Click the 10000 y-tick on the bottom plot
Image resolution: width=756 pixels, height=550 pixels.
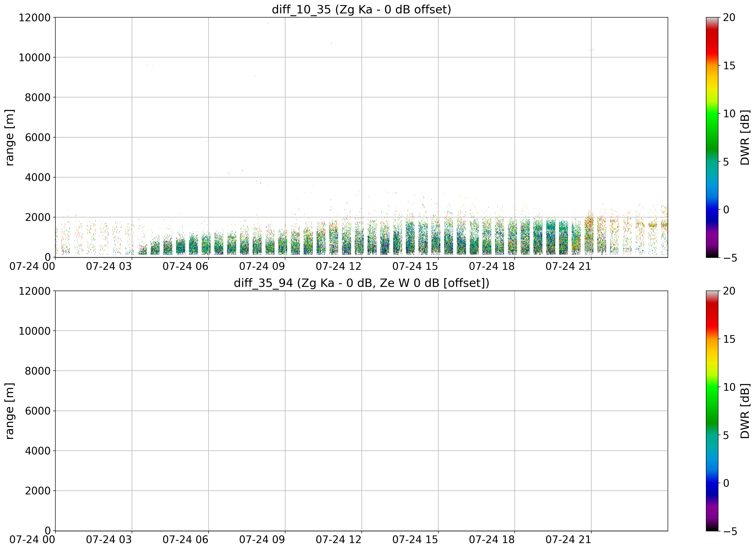click(35, 331)
